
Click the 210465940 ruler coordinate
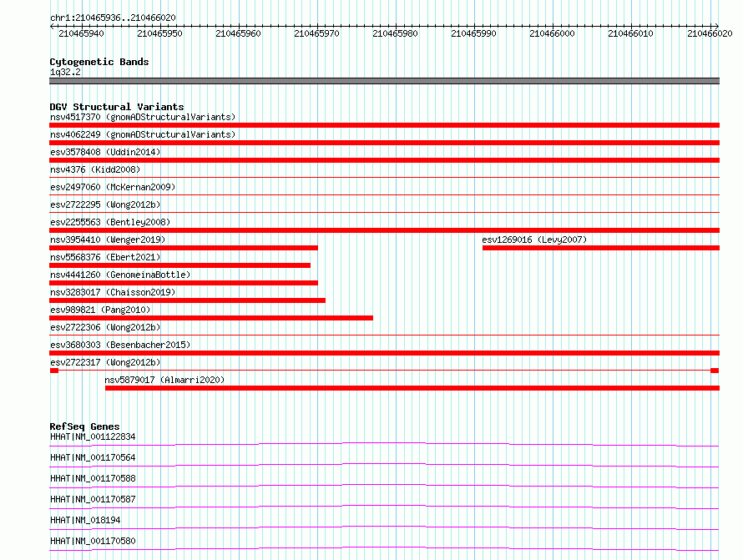coord(81,33)
